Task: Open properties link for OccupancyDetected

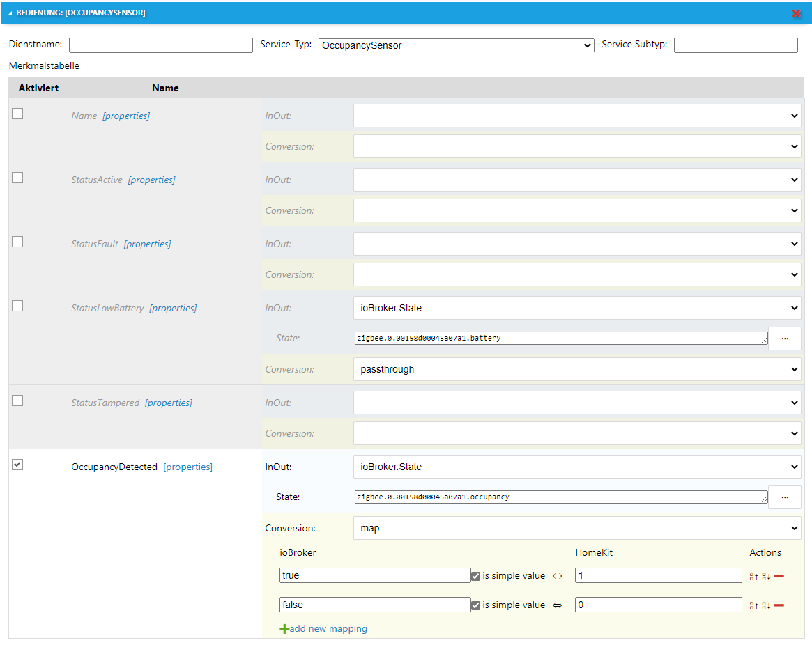Action: point(188,467)
